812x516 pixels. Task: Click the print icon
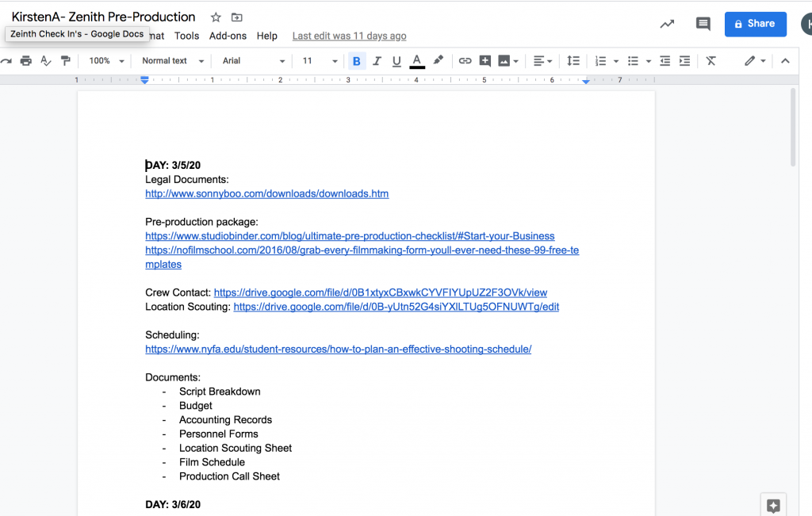tap(25, 61)
